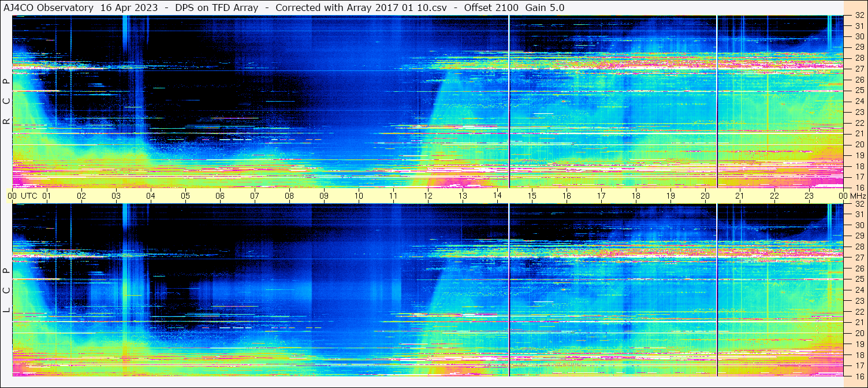Select the 03 hour tick label

point(116,196)
